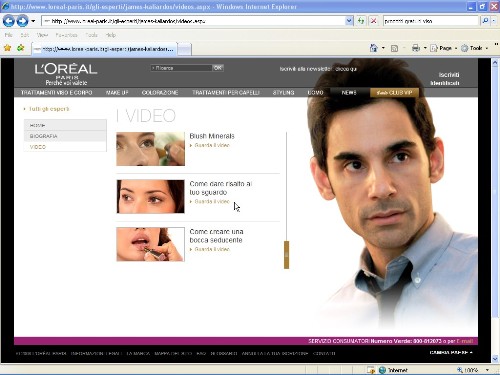Click the 'Come dare risalto' eyes thumbnail

[150, 196]
